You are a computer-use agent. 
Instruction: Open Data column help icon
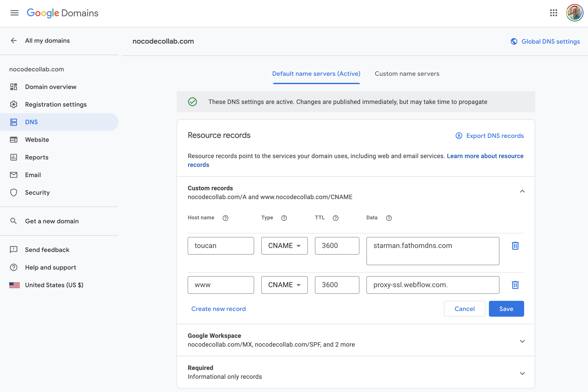389,218
